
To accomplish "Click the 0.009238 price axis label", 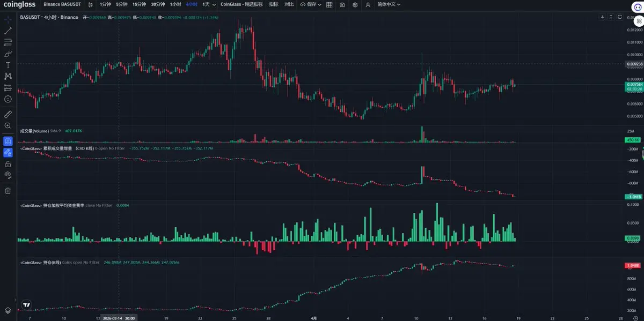I will (634, 64).
